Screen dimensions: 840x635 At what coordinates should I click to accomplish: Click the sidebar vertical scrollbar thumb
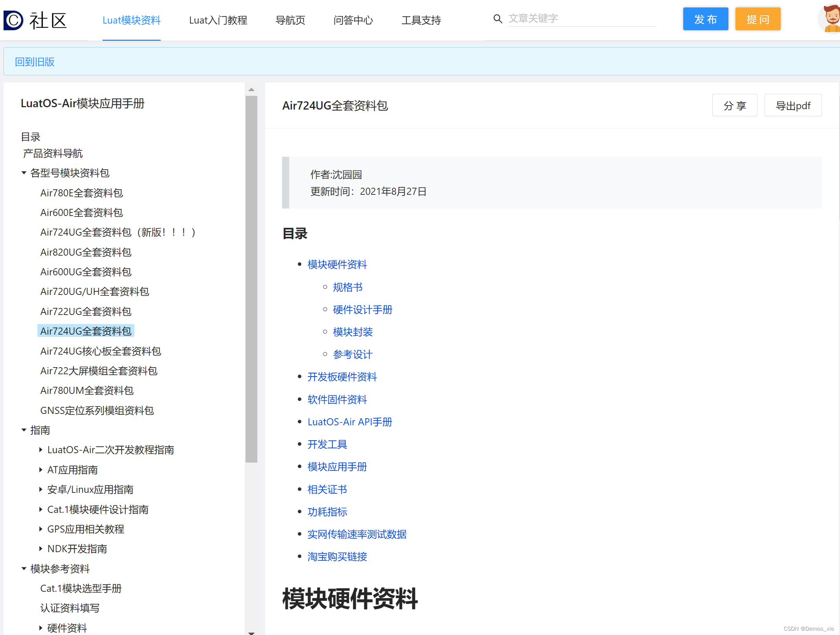point(251,279)
